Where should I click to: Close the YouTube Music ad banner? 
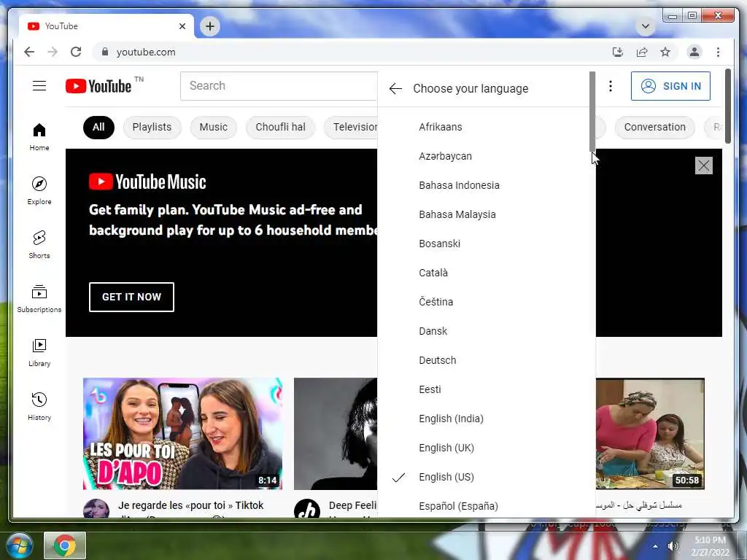click(704, 166)
